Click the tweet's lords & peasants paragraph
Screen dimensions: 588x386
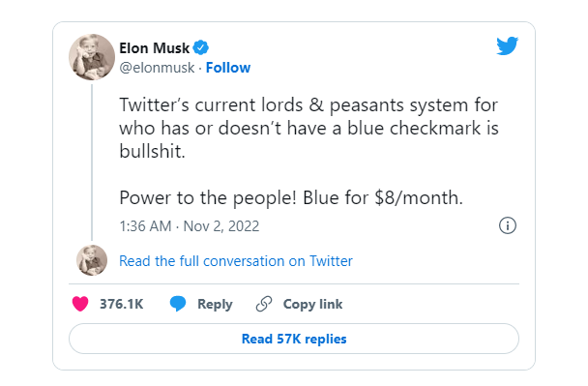click(x=309, y=128)
